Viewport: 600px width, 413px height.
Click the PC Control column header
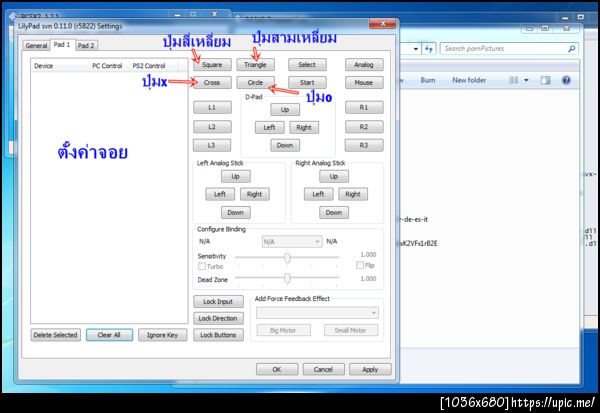point(108,66)
